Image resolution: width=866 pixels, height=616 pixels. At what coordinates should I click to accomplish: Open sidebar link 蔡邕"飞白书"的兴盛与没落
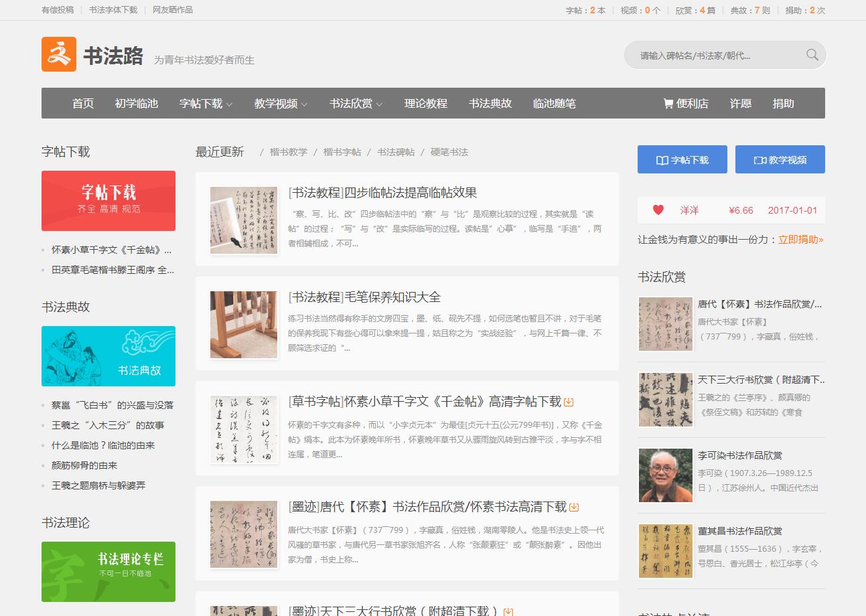pyautogui.click(x=113, y=405)
